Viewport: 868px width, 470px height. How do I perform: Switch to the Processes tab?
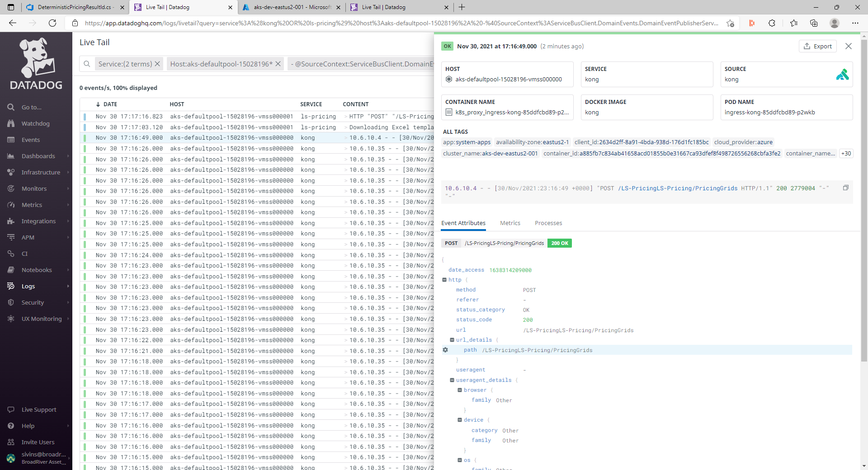[548, 223]
